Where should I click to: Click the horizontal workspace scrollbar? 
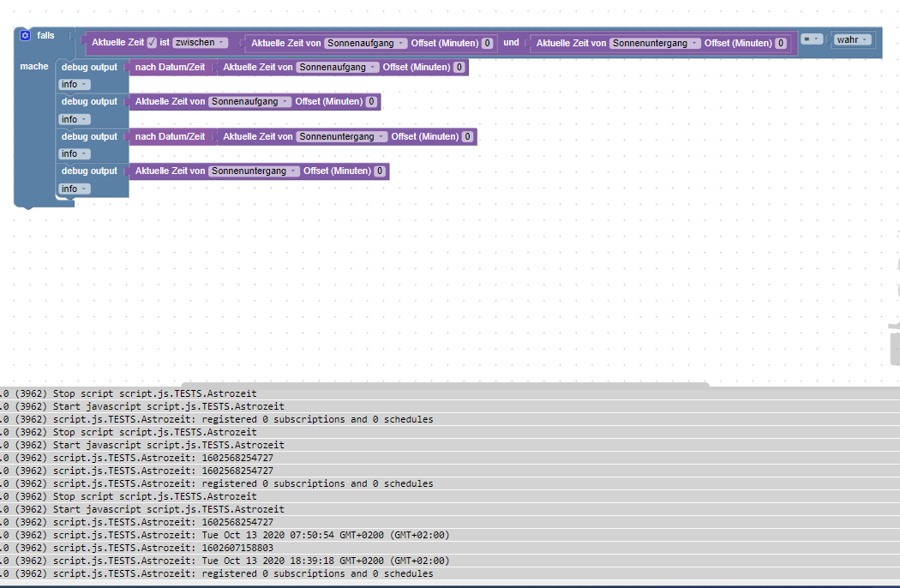point(446,384)
